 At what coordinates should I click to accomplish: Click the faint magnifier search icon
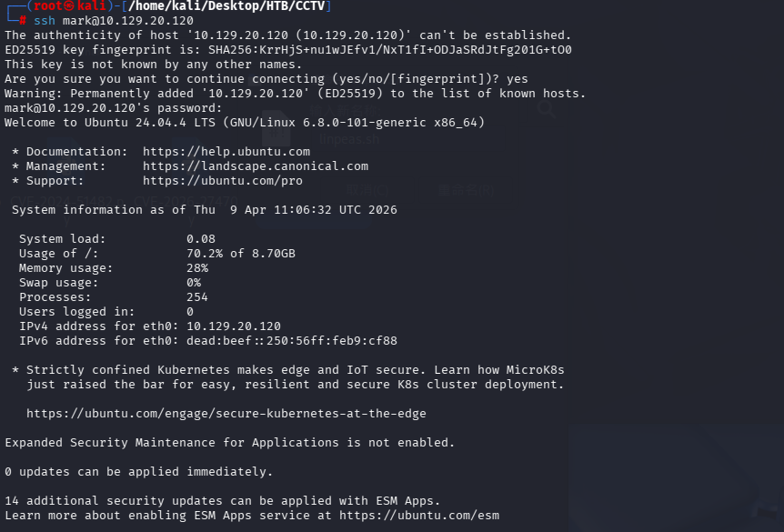pyautogui.click(x=547, y=109)
